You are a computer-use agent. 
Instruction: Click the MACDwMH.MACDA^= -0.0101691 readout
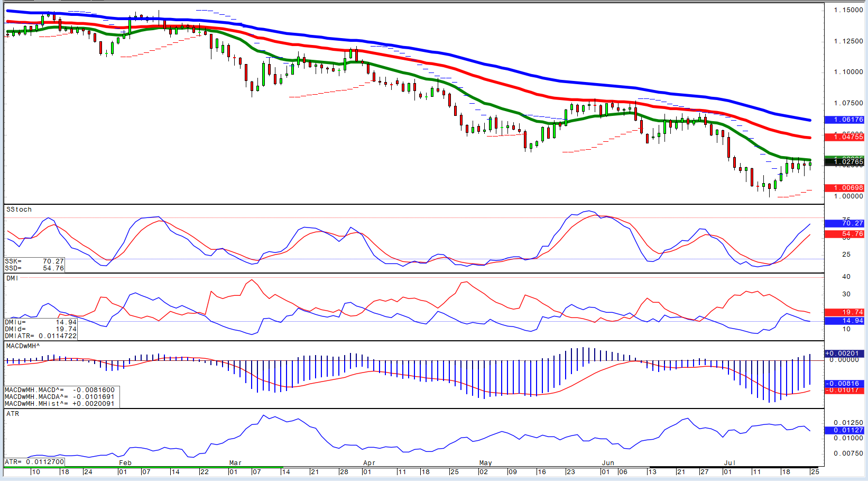tap(60, 397)
